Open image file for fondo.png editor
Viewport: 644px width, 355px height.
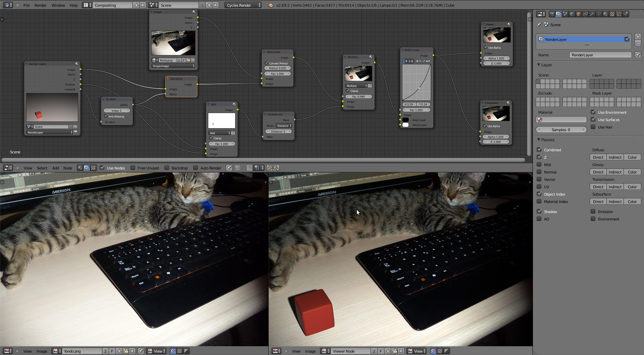126,351
